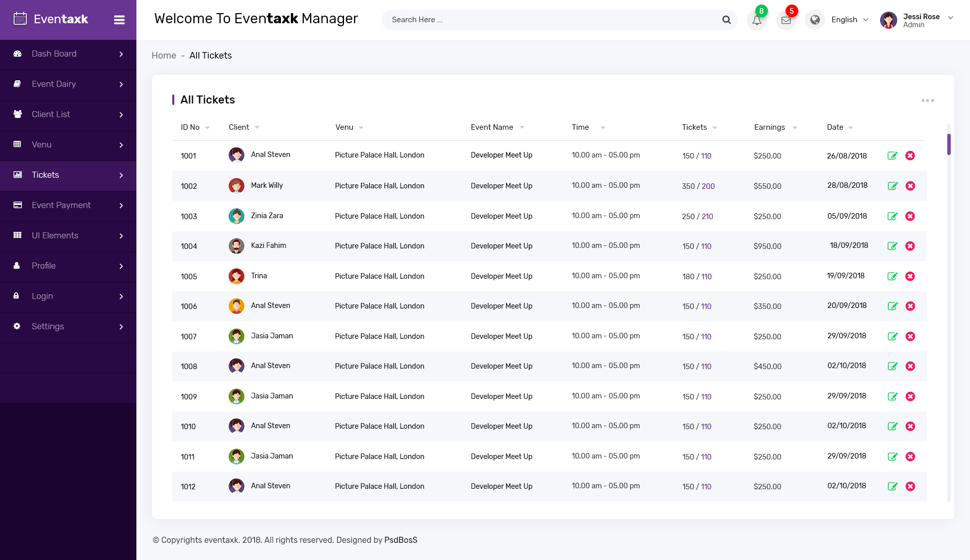The width and height of the screenshot is (970, 560).
Task: Click the globe language icon
Action: tap(815, 20)
